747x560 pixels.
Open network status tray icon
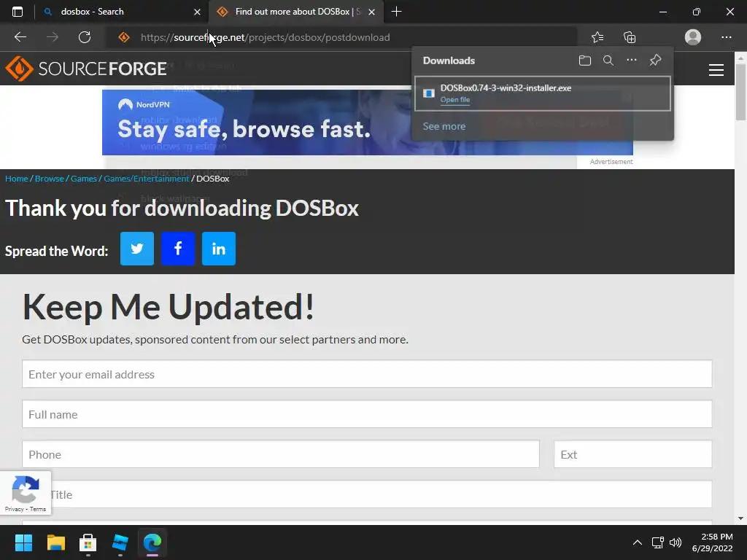click(658, 542)
